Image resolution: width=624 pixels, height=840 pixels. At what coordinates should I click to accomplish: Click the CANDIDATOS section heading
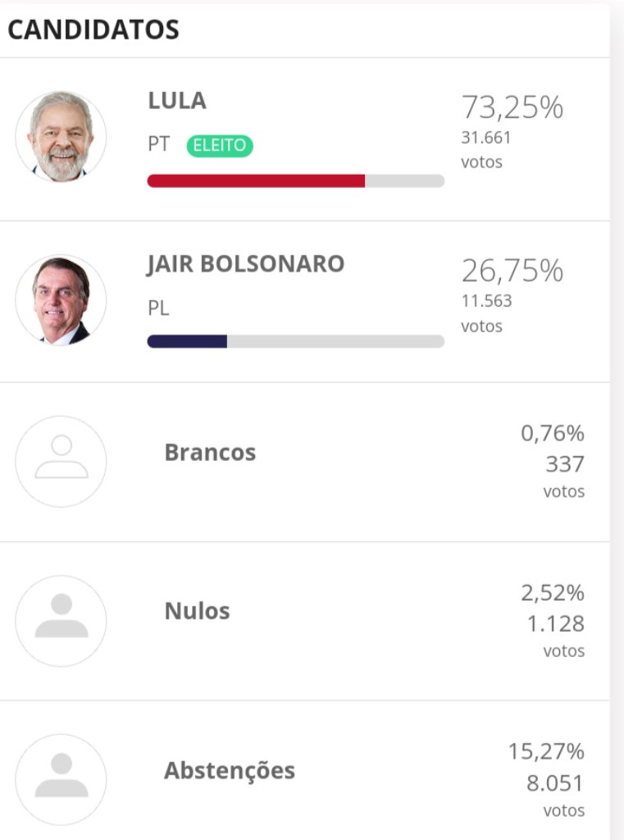tap(93, 30)
